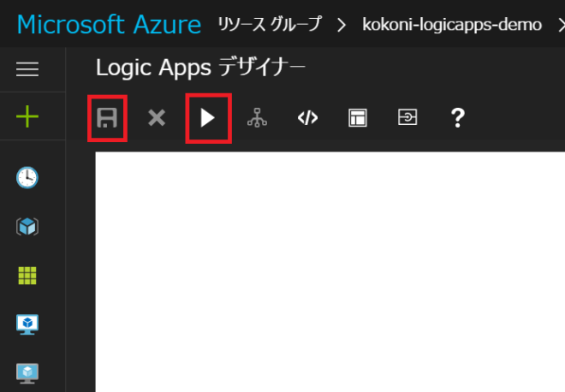Viewport: 565px width, 392px height.
Task: Open the green grid all resources icon
Action: (x=27, y=276)
